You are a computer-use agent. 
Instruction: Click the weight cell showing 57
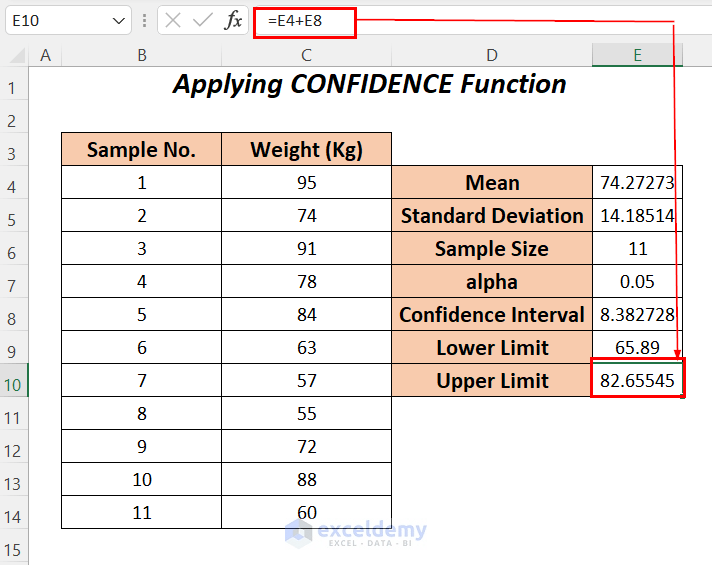pos(307,380)
